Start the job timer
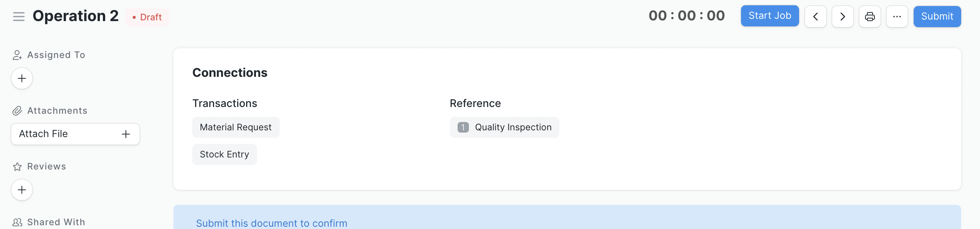Image resolution: width=980 pixels, height=229 pixels. click(x=770, y=16)
